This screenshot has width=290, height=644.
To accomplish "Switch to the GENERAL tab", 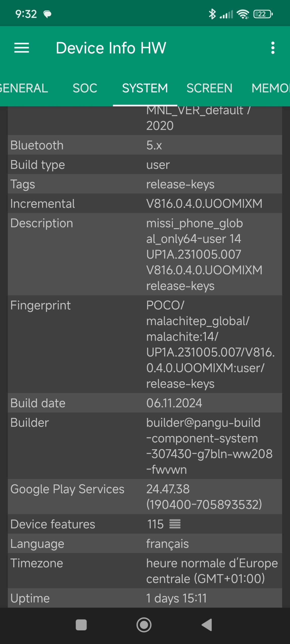I will 24,88.
